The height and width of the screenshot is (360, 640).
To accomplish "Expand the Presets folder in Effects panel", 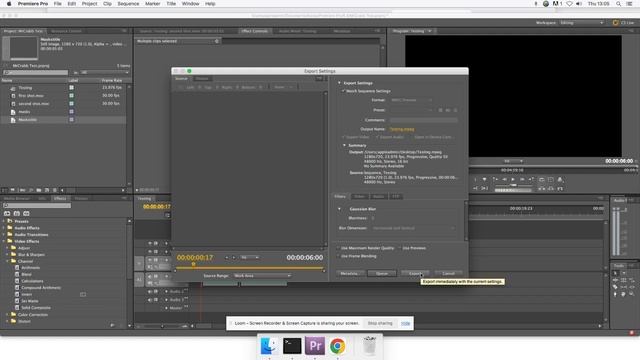I will coord(4,221).
